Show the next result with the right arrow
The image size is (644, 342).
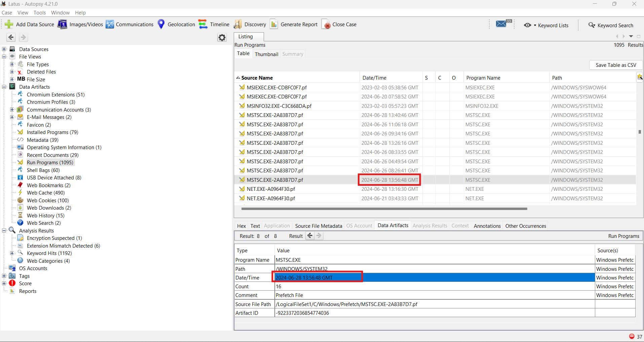point(319,236)
